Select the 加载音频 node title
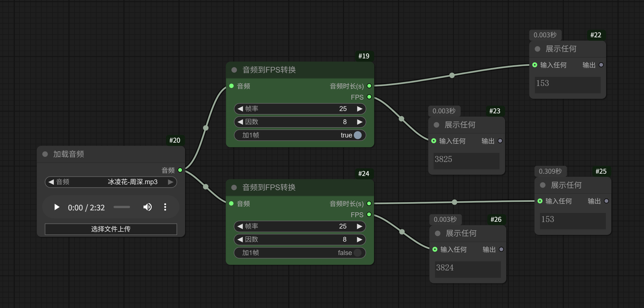 pos(69,154)
